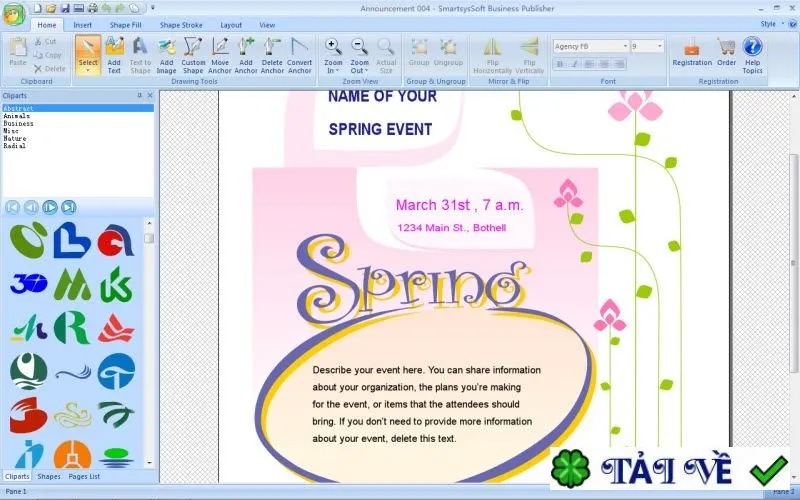Go to previous clipart page button

click(31, 207)
